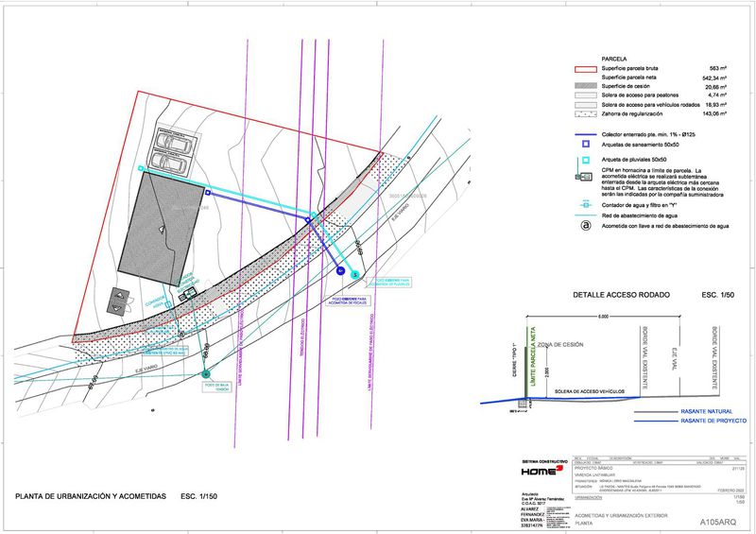Click the cyan rainwater manhole legend square
756x534 pixels.
tap(587, 163)
